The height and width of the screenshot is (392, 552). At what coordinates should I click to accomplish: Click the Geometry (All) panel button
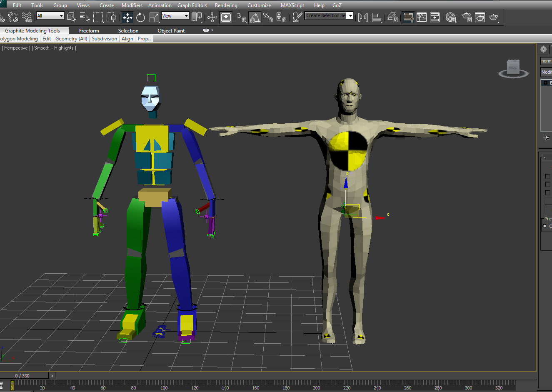71,39
